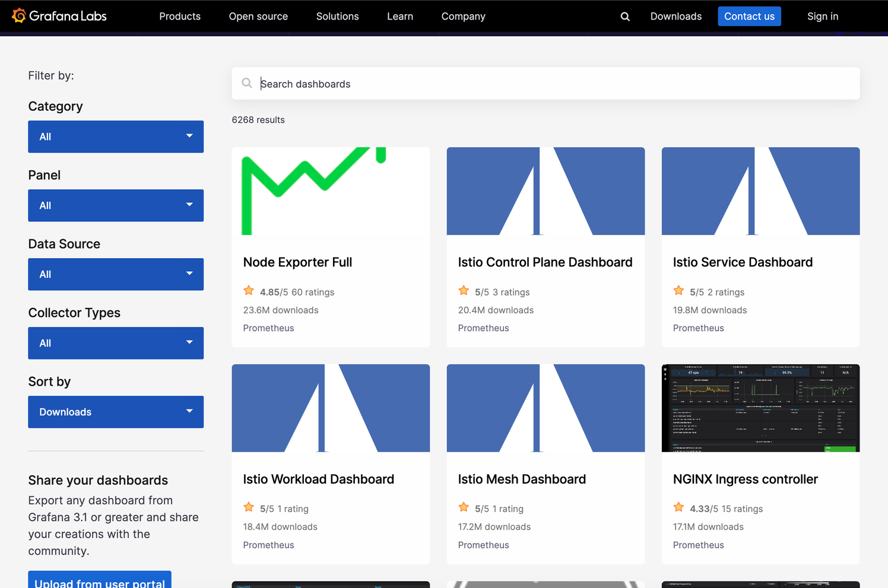Viewport: 888px width, 588px height.
Task: Change the Sort by dropdown
Action: point(115,412)
